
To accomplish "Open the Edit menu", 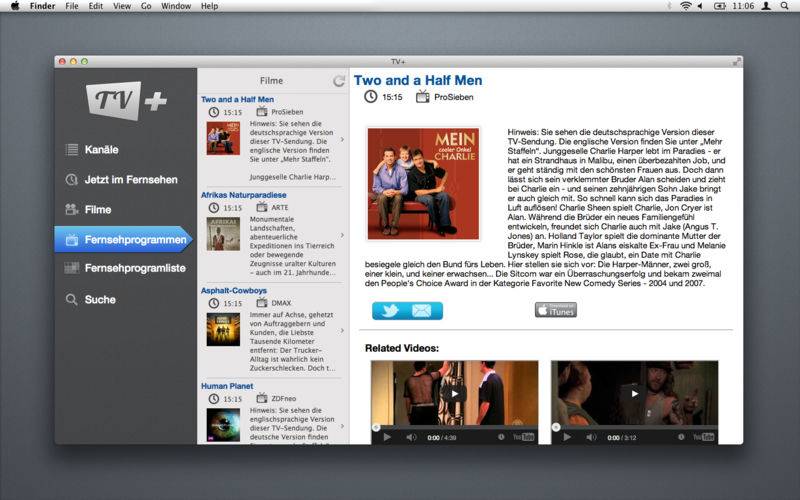I will coord(95,6).
